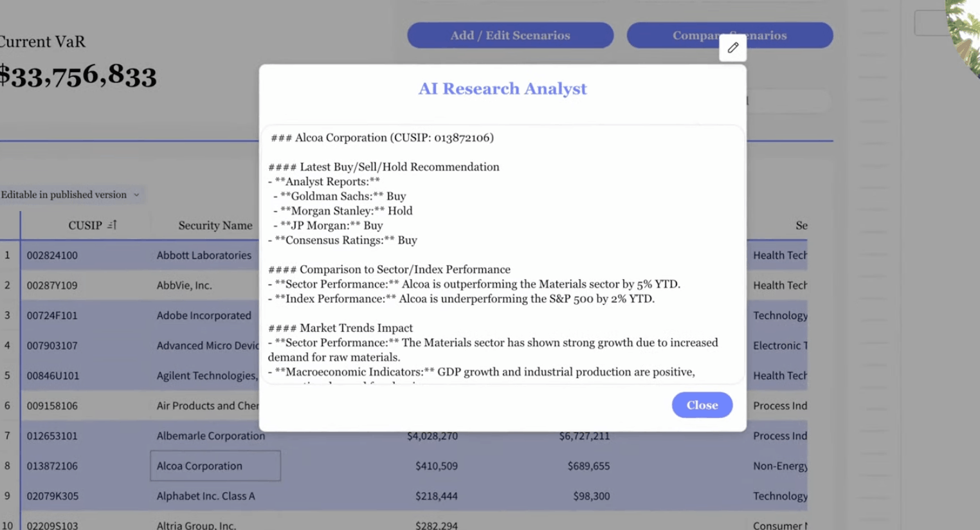The height and width of the screenshot is (530, 980).
Task: Click the pencil edit icon above dialog
Action: 732,48
